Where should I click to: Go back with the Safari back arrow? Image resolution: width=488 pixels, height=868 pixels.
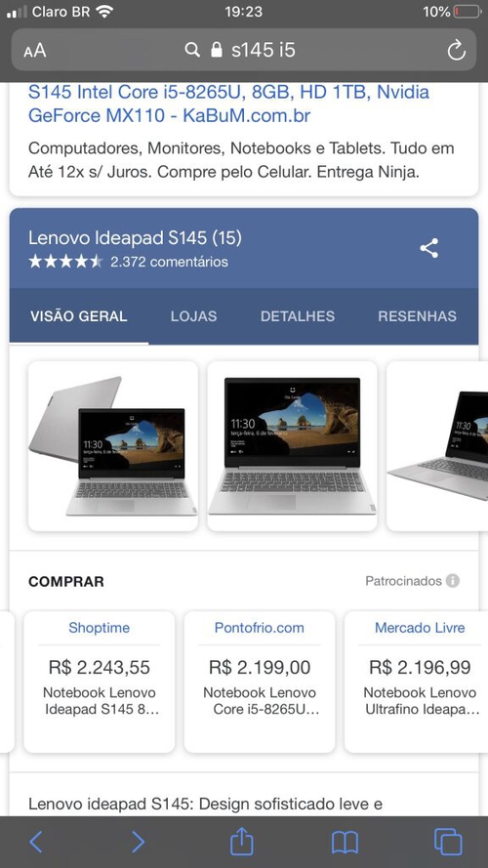click(x=35, y=842)
